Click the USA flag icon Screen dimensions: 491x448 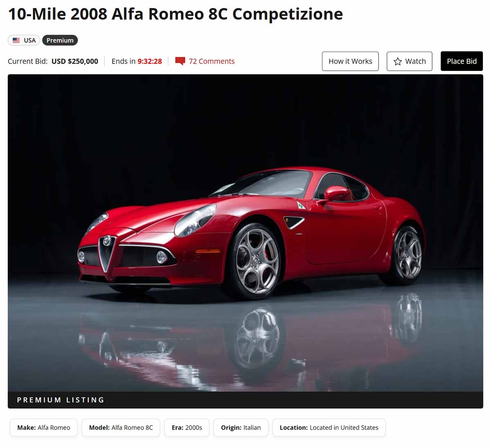click(x=16, y=40)
